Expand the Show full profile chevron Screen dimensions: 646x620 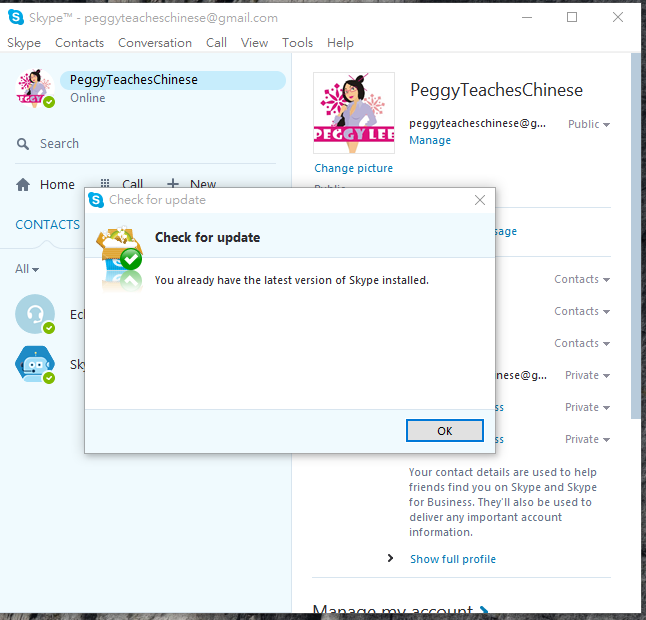(x=390, y=558)
